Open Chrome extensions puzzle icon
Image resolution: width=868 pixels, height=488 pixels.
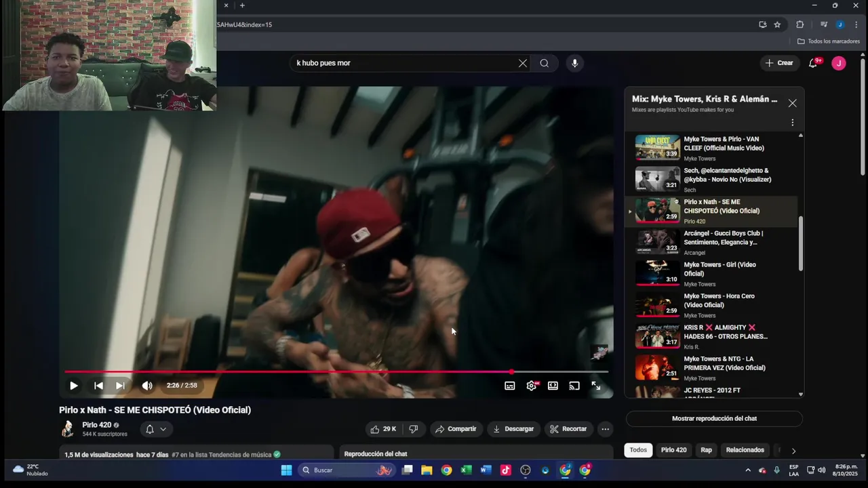pos(800,24)
